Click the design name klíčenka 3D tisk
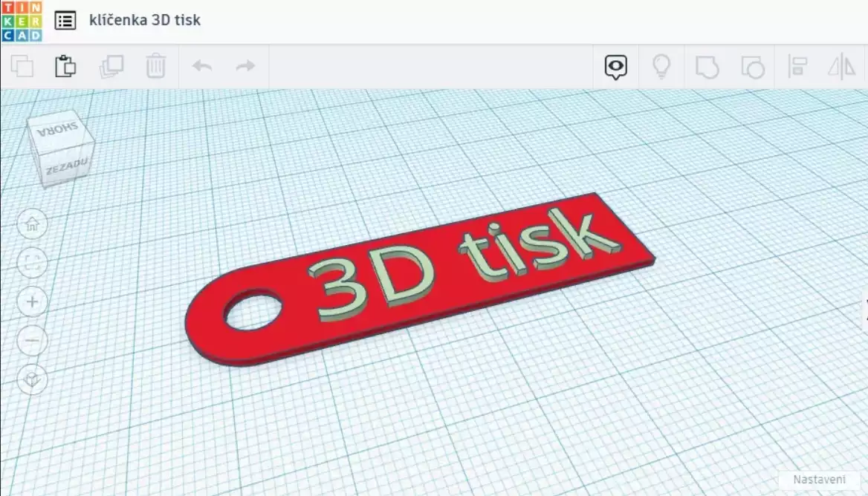The height and width of the screenshot is (496, 868). pos(145,21)
